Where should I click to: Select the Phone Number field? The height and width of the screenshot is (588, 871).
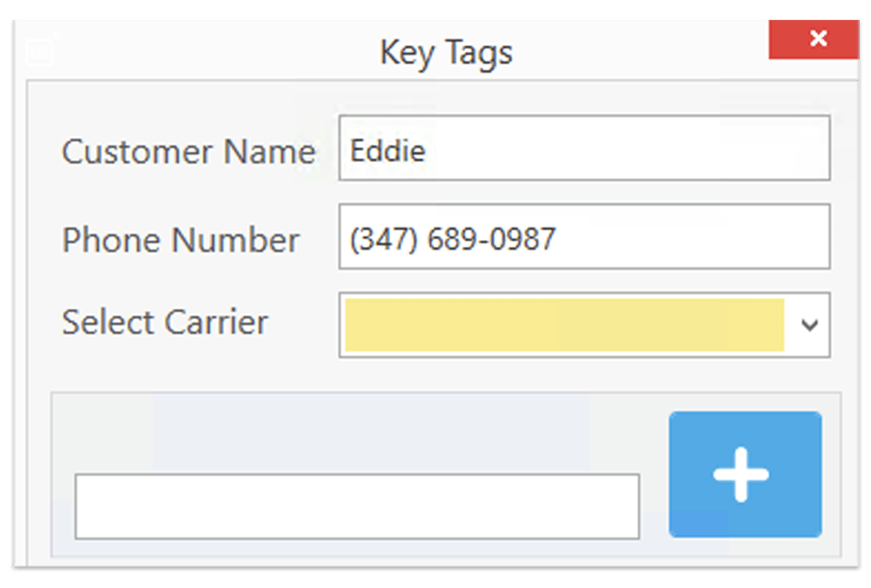[x=583, y=239]
